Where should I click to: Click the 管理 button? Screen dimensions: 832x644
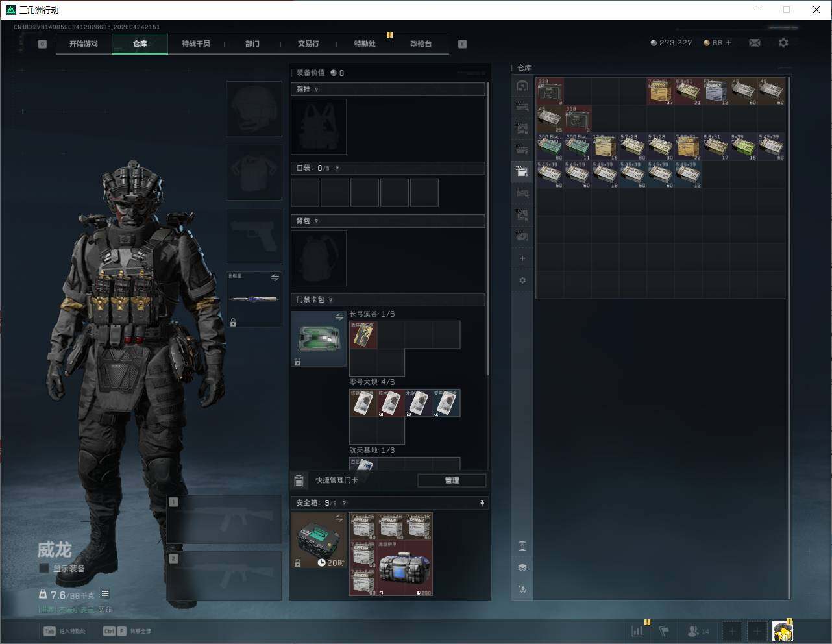point(452,480)
